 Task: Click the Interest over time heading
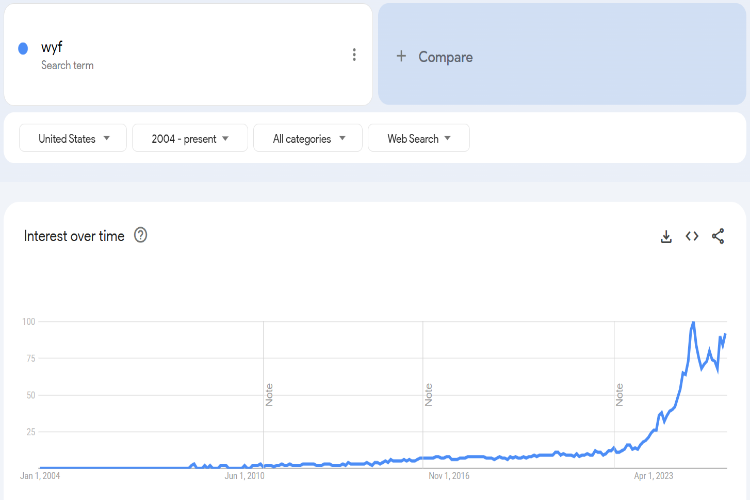click(74, 236)
